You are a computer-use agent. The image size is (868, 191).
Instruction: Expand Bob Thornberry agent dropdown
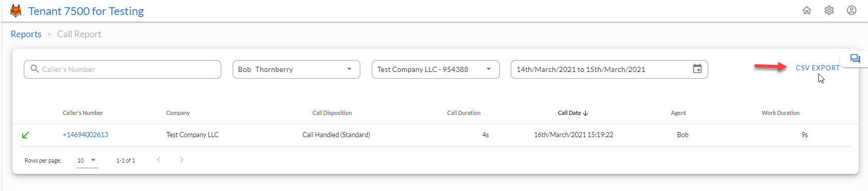[x=296, y=69]
